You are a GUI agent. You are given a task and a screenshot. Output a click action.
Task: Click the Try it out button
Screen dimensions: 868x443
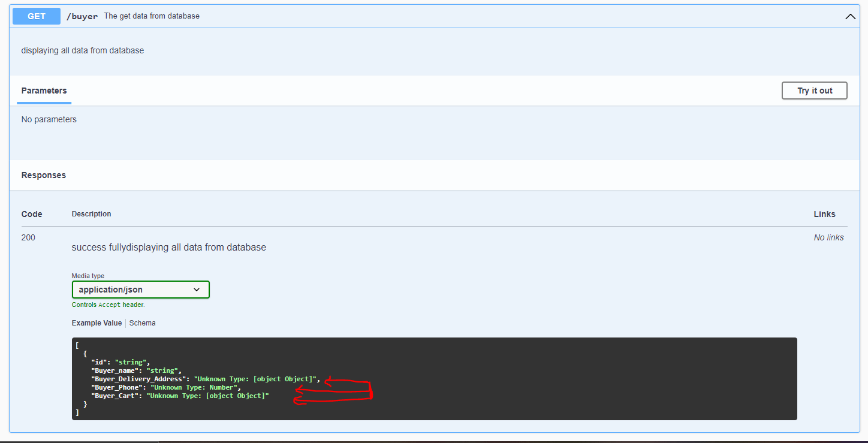[814, 91]
